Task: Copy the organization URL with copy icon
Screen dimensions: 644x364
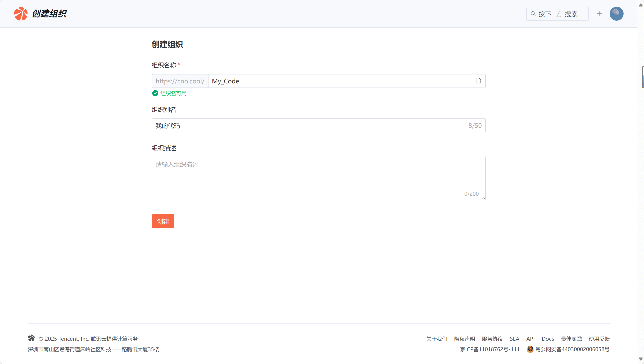Action: coord(478,81)
